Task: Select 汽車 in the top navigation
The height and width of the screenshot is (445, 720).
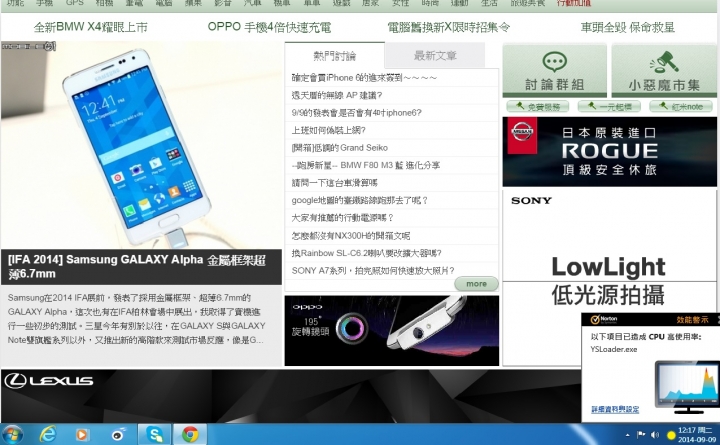Action: click(252, 3)
